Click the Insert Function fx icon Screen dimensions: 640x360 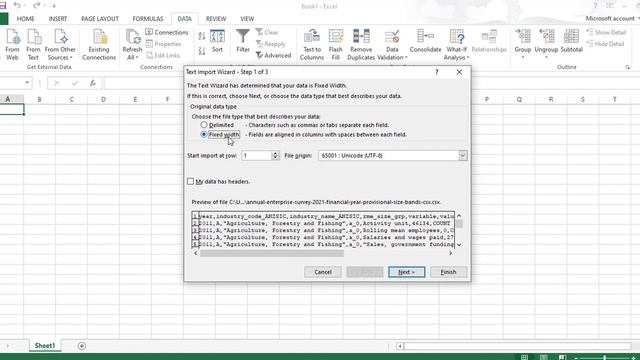[x=93, y=83]
